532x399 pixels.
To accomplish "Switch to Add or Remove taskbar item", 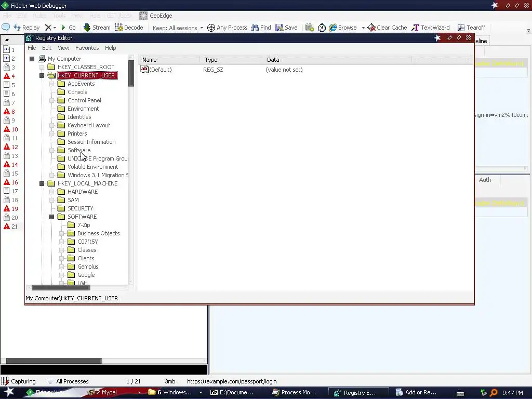I will [416, 392].
